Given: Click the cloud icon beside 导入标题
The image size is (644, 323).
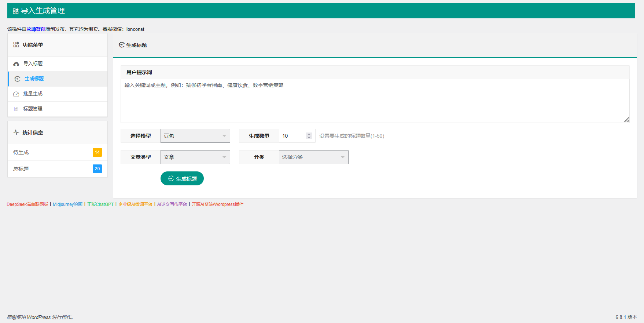Looking at the screenshot, I should pyautogui.click(x=16, y=64).
